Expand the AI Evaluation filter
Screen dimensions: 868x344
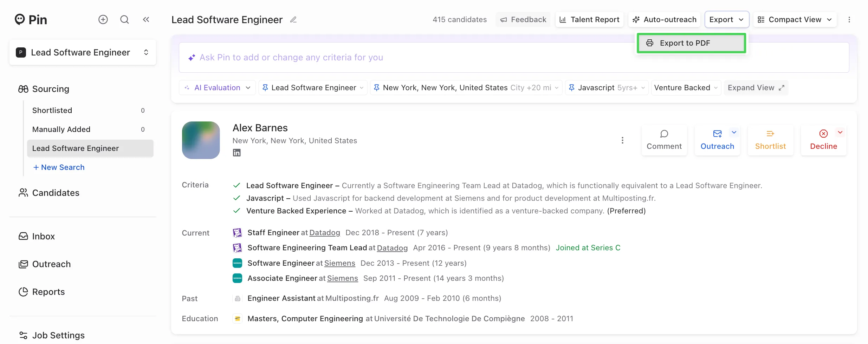(x=217, y=87)
